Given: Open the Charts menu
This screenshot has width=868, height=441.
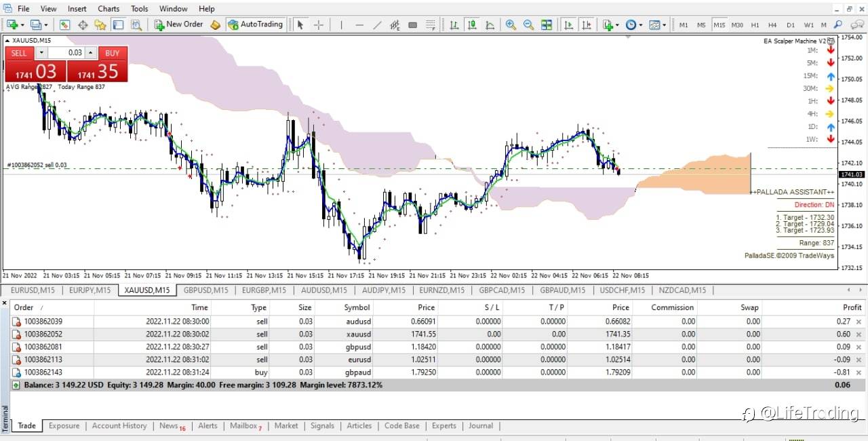Looking at the screenshot, I should pyautogui.click(x=108, y=9).
